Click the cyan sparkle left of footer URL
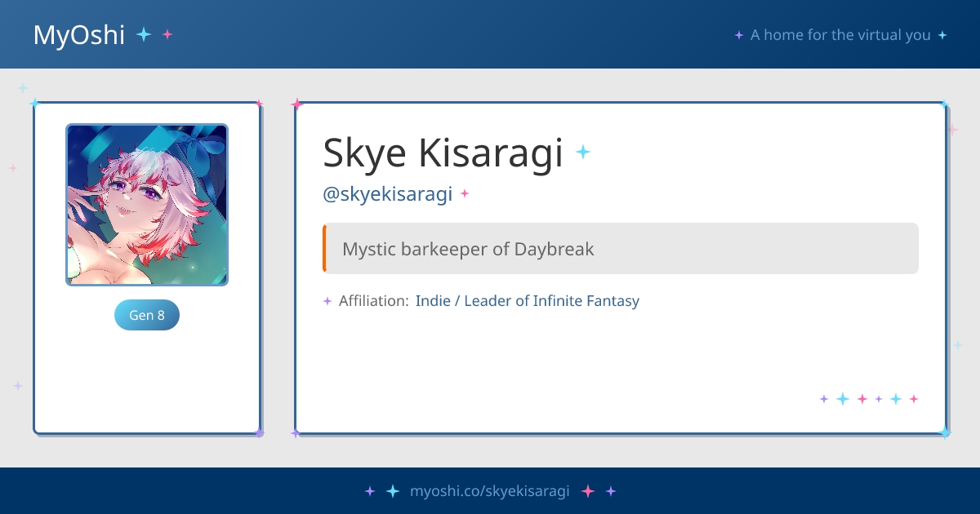This screenshot has height=514, width=980. tap(392, 491)
